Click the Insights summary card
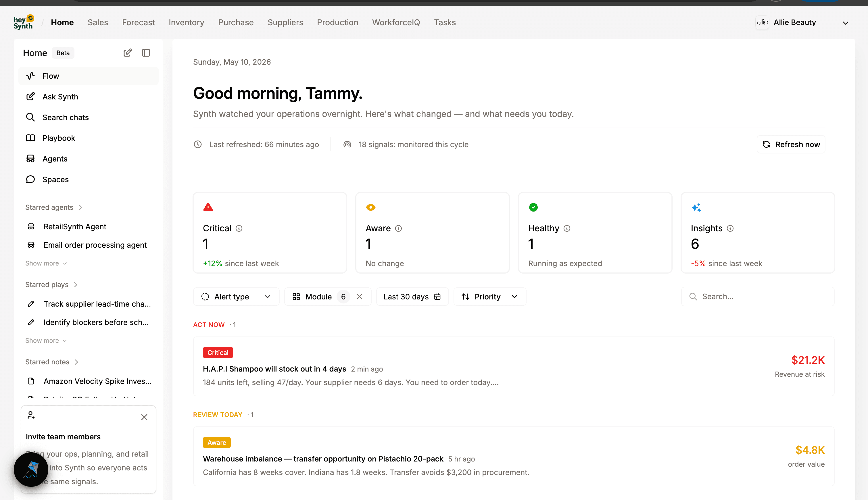This screenshot has height=500, width=868. point(757,233)
